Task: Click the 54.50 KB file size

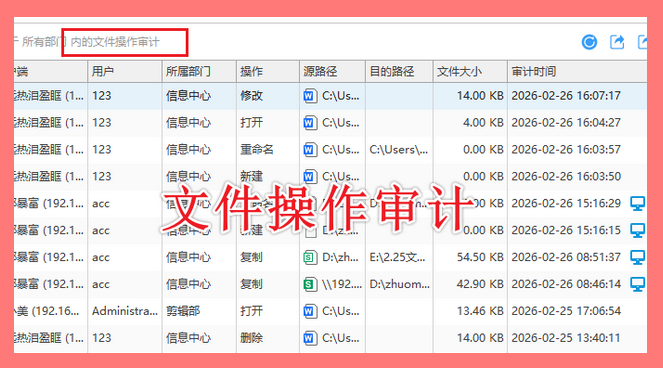Action: click(480, 257)
